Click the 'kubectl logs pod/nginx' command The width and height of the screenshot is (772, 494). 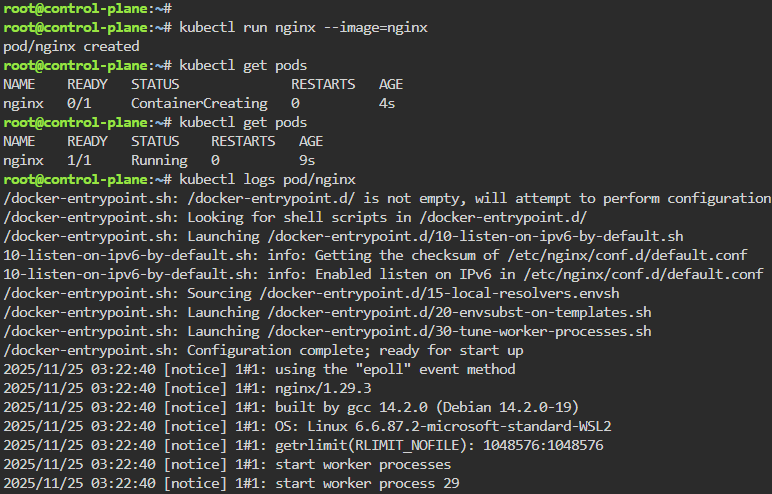coord(267,179)
